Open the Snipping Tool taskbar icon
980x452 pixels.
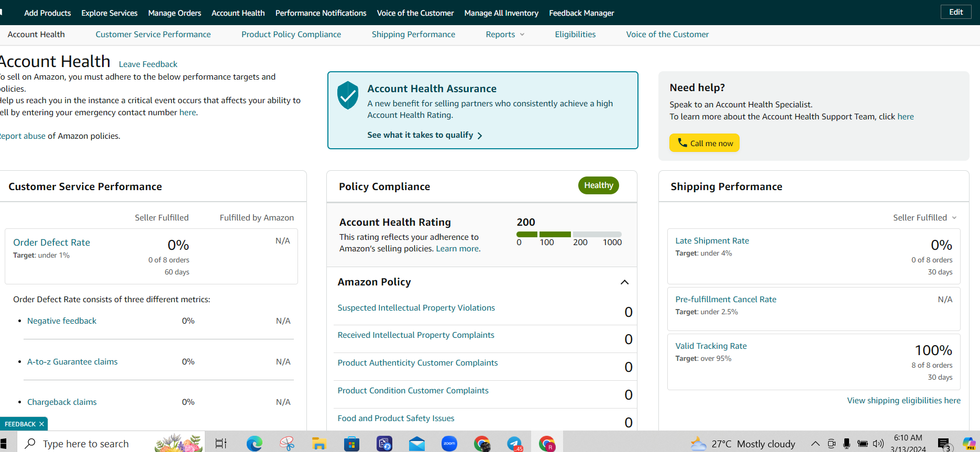pos(287,444)
